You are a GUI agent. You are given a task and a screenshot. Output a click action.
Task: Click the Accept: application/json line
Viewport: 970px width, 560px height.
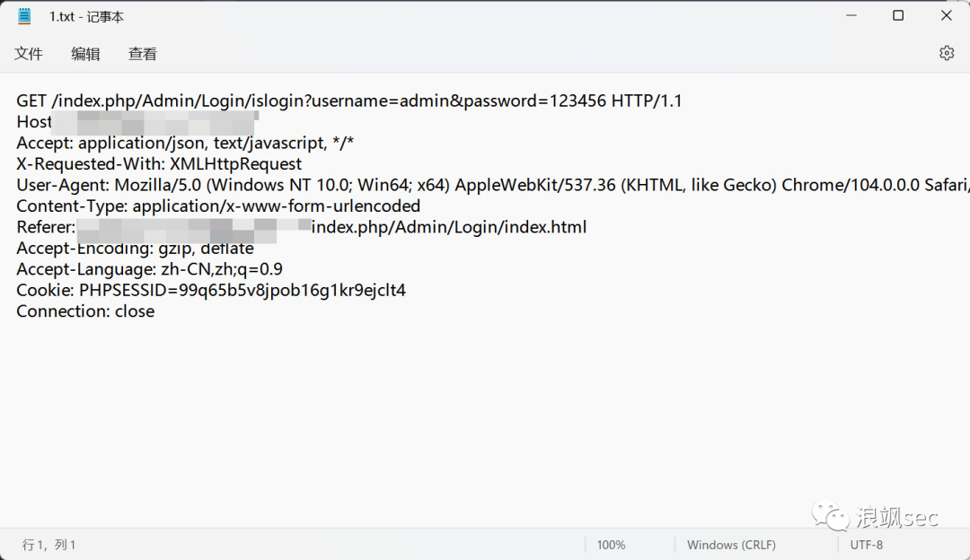(185, 143)
